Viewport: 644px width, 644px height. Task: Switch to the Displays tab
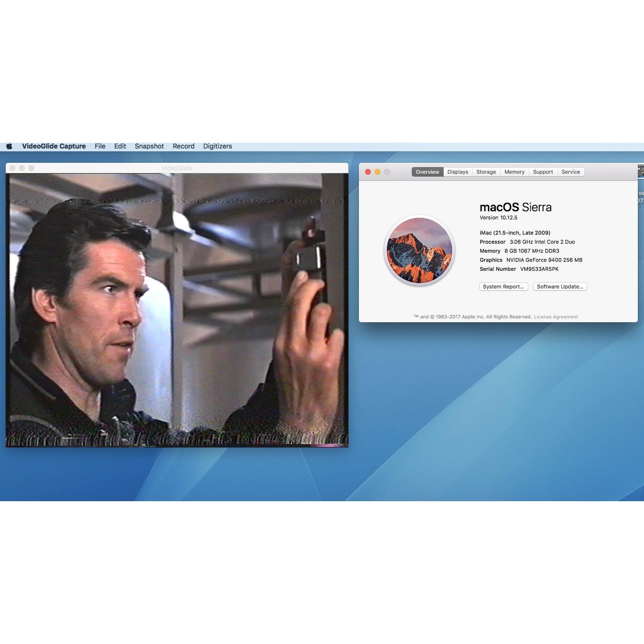coord(457,172)
